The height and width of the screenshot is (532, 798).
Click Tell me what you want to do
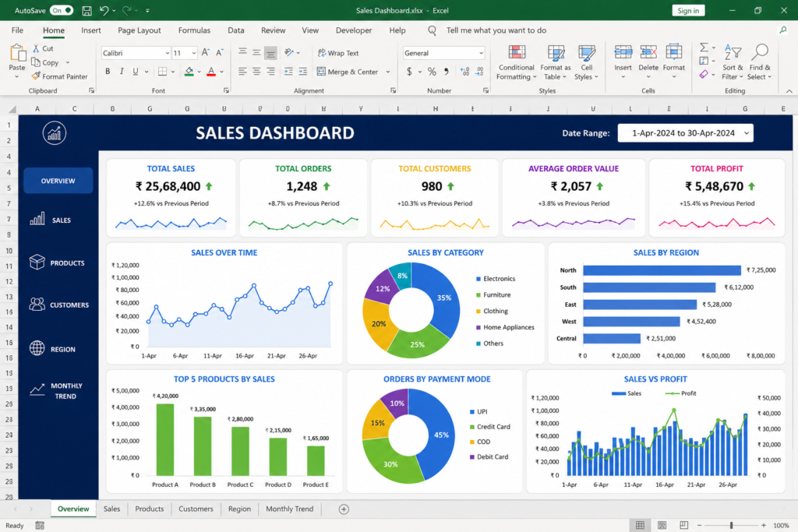(496, 30)
